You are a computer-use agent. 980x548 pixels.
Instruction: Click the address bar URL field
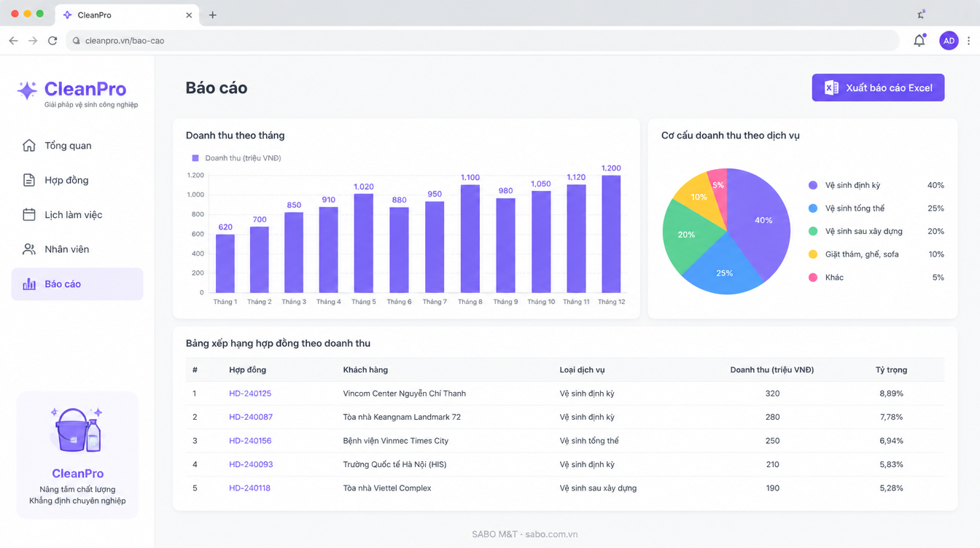pos(483,41)
